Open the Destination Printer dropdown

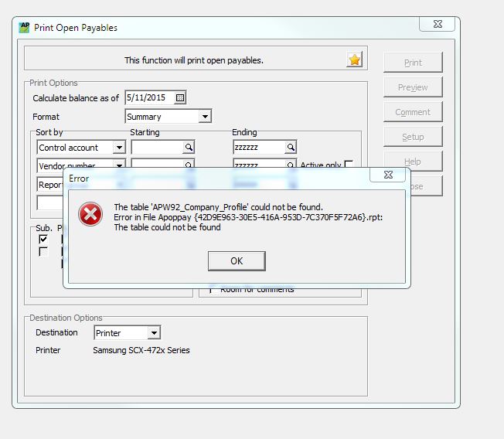pos(154,333)
